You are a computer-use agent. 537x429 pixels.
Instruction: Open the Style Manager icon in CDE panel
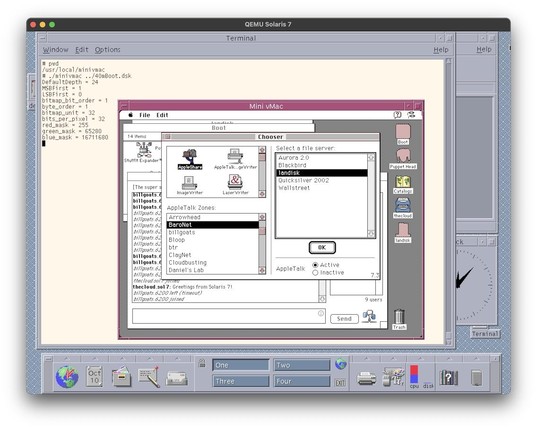coord(394,377)
